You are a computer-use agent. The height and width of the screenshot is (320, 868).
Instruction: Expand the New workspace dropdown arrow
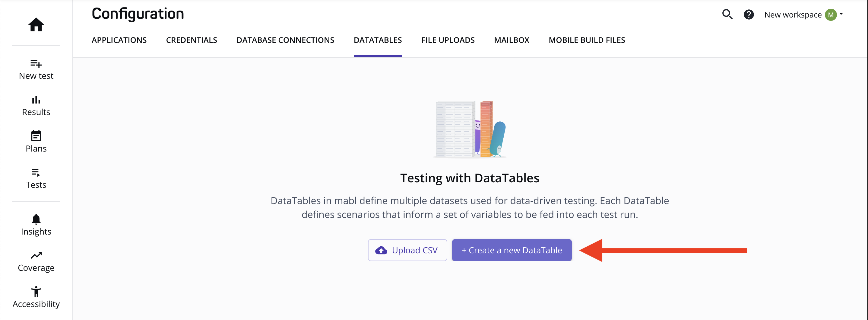[x=841, y=14]
